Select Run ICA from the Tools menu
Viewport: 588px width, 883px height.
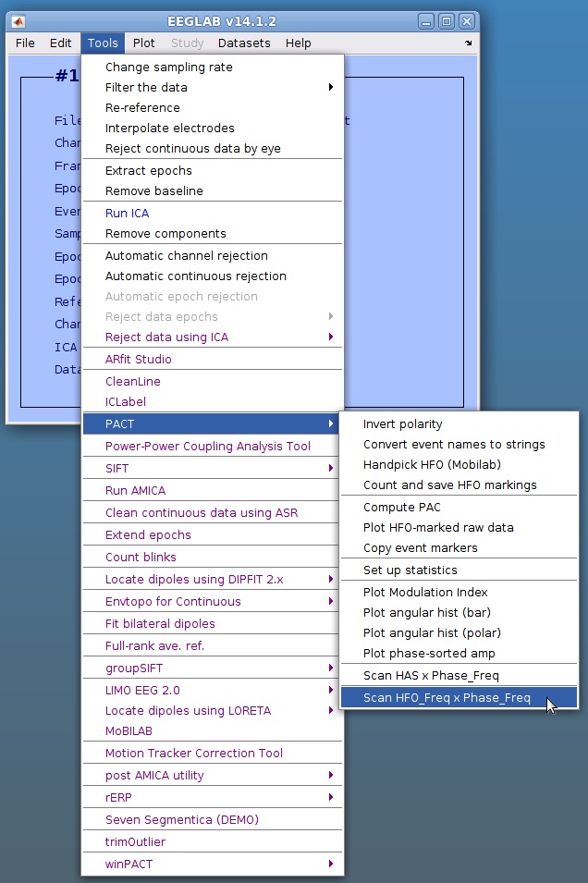tap(127, 214)
